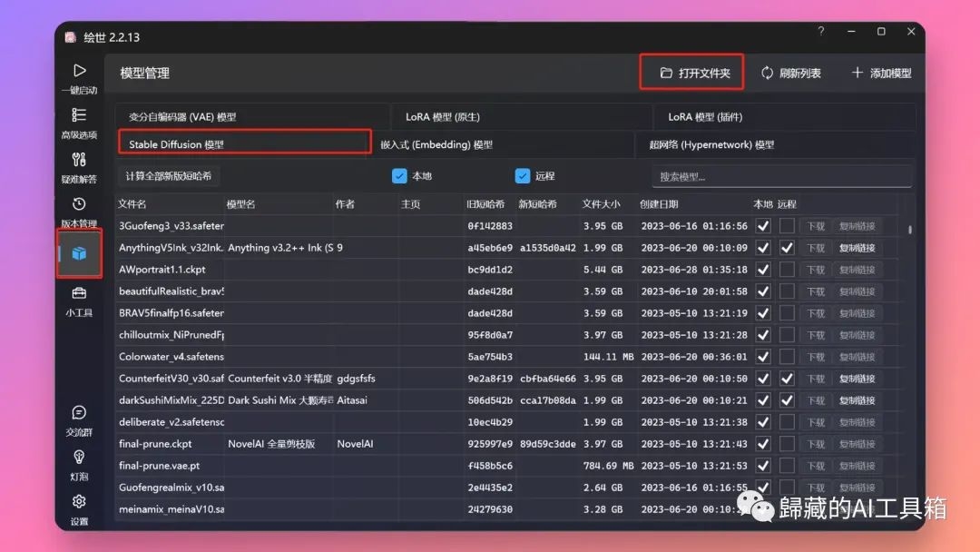Viewport: 980px width, 552px height.
Task: Switch to 变分自编码器 (VAE) 模型 tab
Action: point(251,117)
